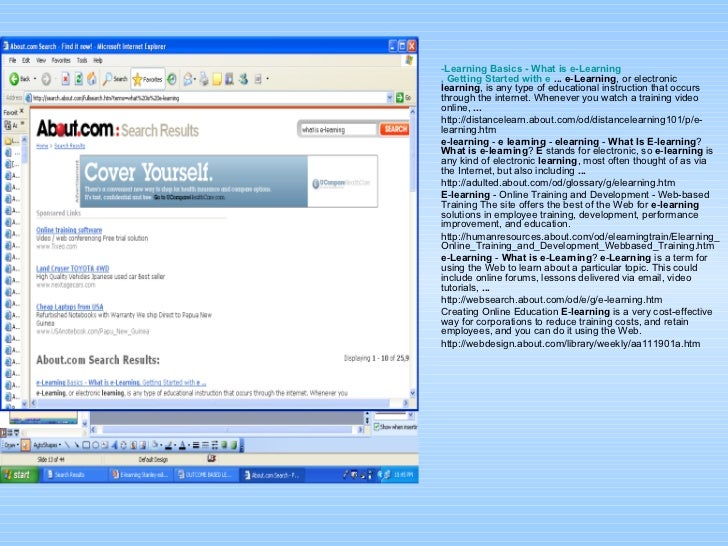Apply the Line Color brush swatch
This screenshot has height=546, width=728.
click(169, 445)
